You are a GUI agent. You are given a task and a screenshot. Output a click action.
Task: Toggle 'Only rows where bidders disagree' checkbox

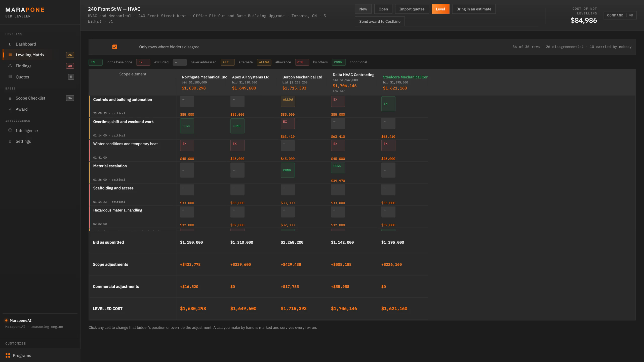(x=115, y=47)
